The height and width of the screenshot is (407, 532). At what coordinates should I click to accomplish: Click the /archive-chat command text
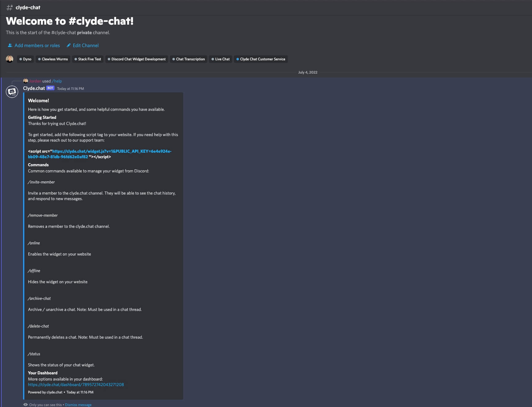[39, 299]
